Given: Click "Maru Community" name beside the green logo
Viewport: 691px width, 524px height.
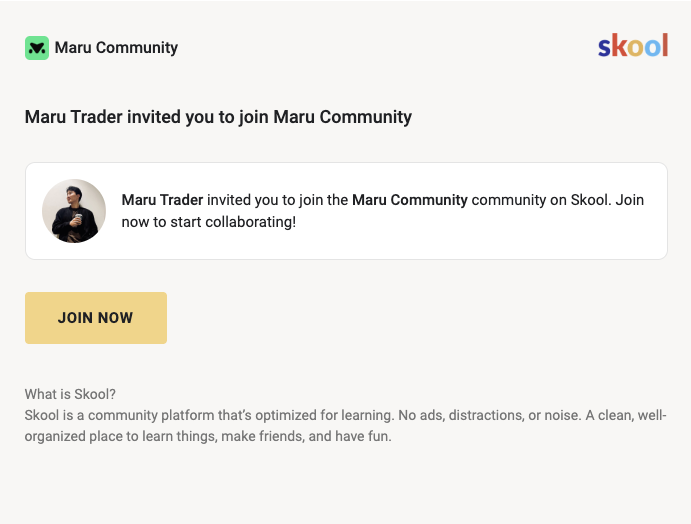Looking at the screenshot, I should click(116, 47).
